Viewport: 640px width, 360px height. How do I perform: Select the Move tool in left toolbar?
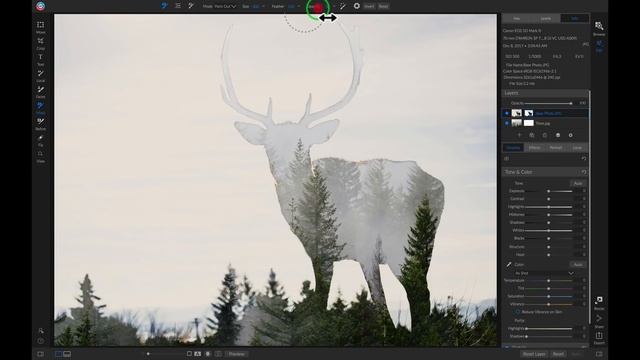pyautogui.click(x=40, y=27)
